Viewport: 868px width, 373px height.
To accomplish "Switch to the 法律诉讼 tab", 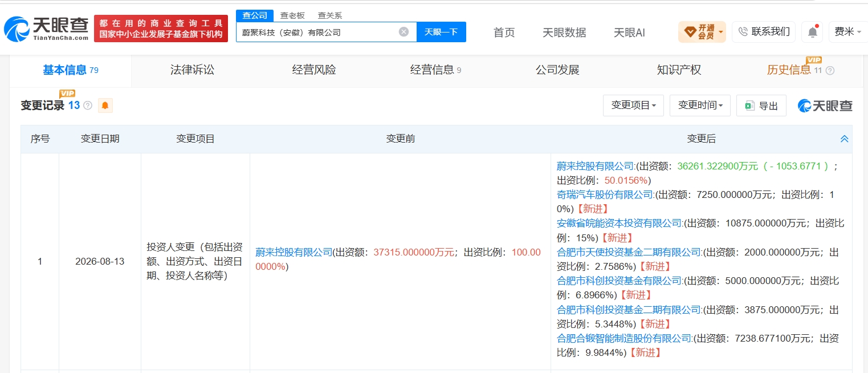I will coord(192,70).
